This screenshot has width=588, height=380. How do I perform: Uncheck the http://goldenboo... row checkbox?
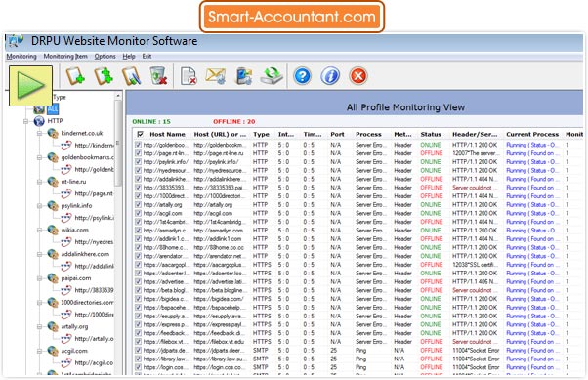139,145
